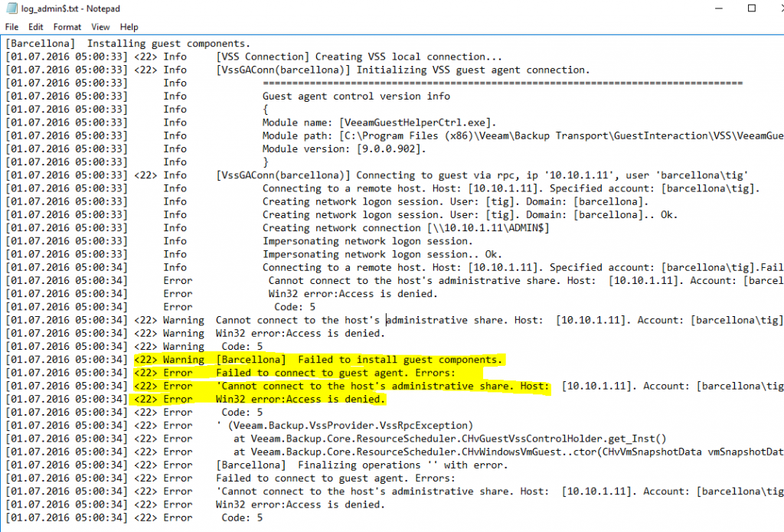The height and width of the screenshot is (532, 784).
Task: Minimize the Notepad window
Action: [718, 8]
